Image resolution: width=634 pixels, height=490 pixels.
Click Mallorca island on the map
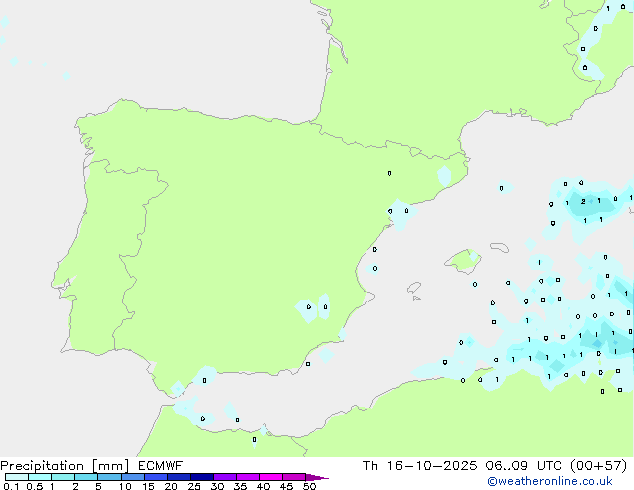tap(463, 260)
